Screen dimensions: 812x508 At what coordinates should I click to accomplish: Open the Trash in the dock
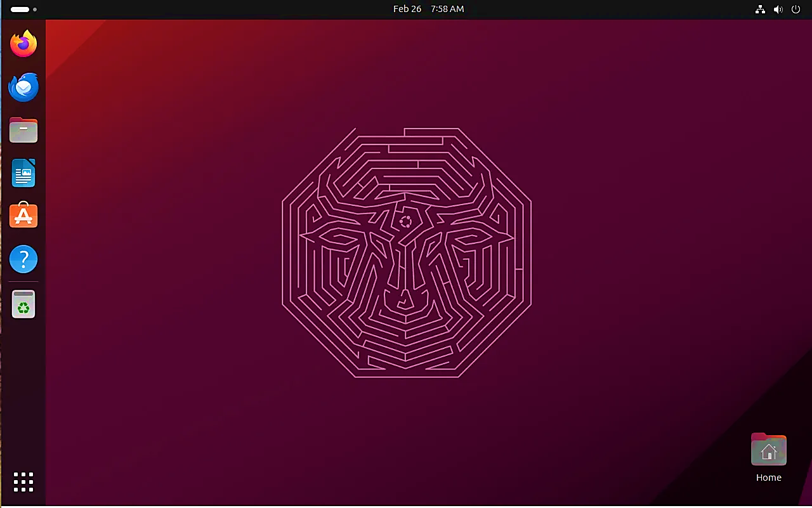(x=23, y=304)
